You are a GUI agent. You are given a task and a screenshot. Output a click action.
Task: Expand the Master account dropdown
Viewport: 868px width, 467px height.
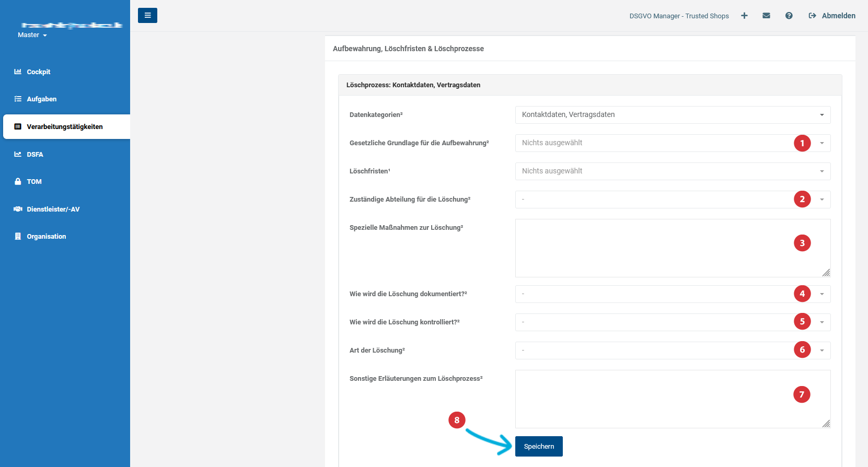pos(32,35)
